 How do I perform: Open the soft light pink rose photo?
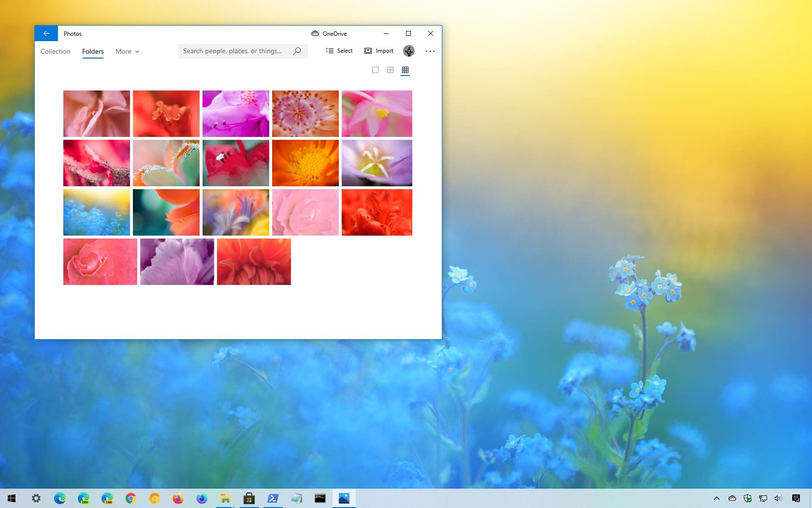305,212
